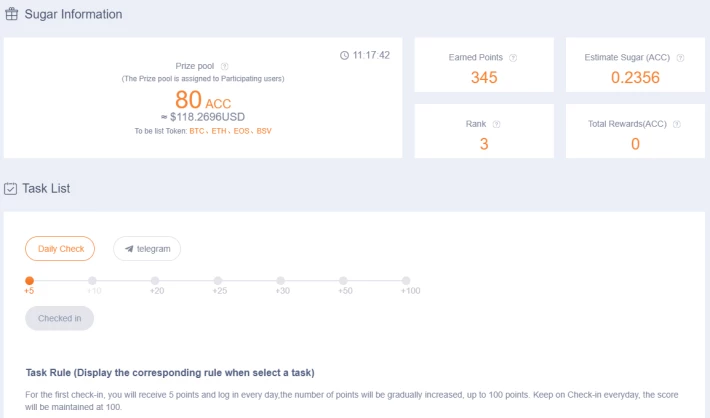Viewport: 710px width, 418px height.
Task: Switch to the telegram task tab
Action: [x=147, y=249]
